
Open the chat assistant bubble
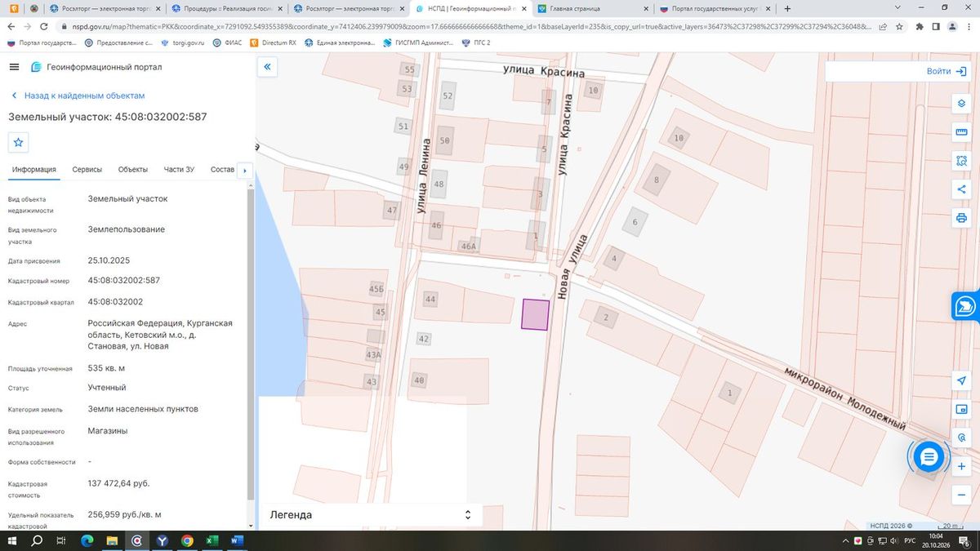(x=929, y=457)
